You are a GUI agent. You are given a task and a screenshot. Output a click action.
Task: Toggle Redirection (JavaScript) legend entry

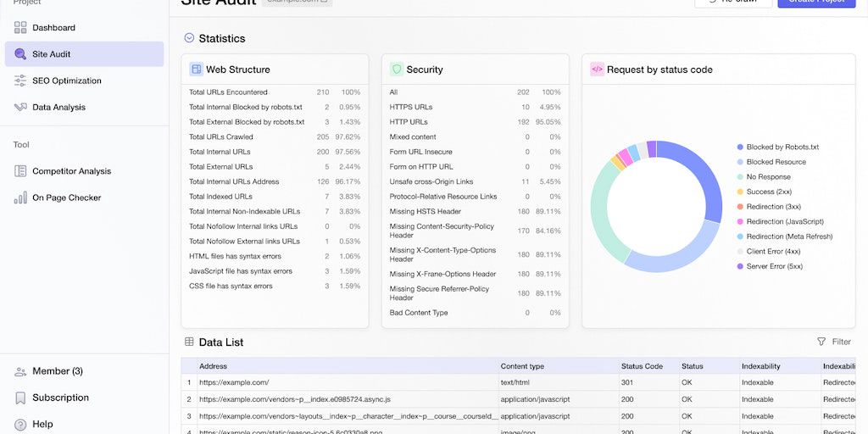coord(781,222)
